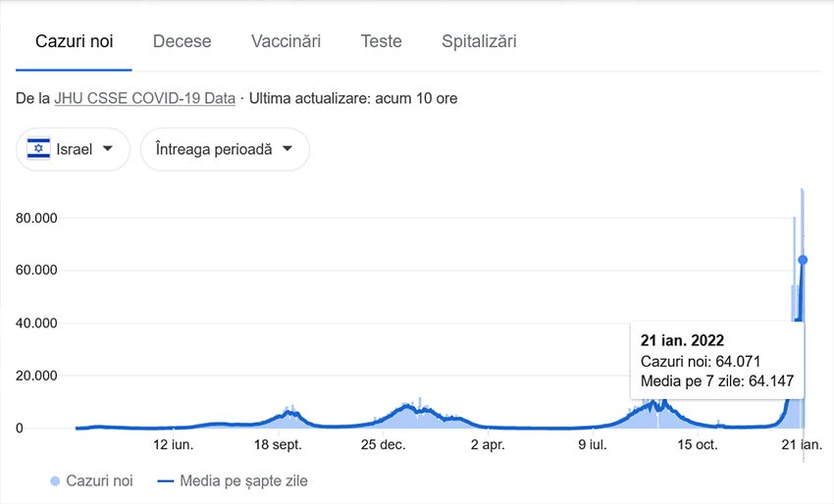Click the 21 ian. 2022 tooltip box
Image resolution: width=834 pixels, height=504 pixels.
tap(717, 361)
